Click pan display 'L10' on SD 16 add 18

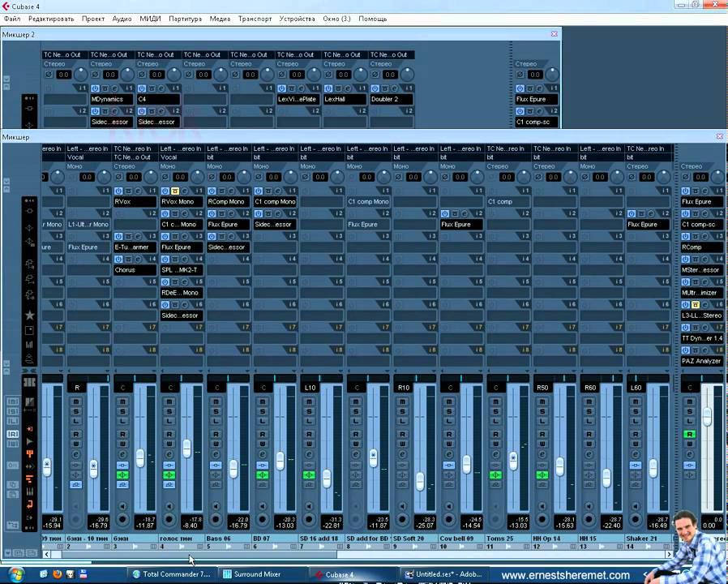coord(310,388)
